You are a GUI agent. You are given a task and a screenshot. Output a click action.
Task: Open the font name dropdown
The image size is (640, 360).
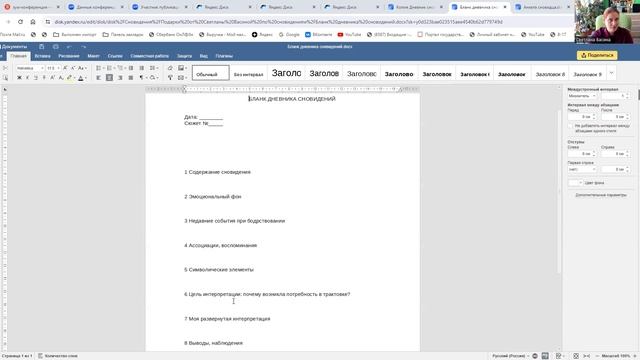pyautogui.click(x=42, y=68)
